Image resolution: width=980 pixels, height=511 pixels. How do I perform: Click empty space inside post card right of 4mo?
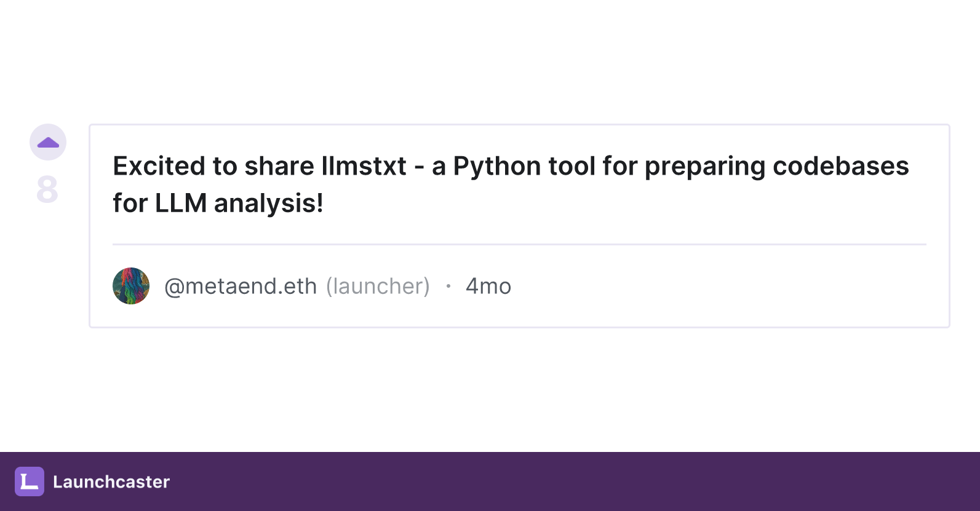point(720,287)
